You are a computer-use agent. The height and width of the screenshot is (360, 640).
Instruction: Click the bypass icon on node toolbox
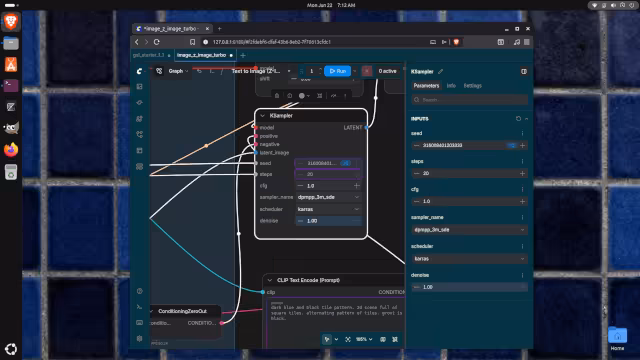pyautogui.click(x=333, y=96)
